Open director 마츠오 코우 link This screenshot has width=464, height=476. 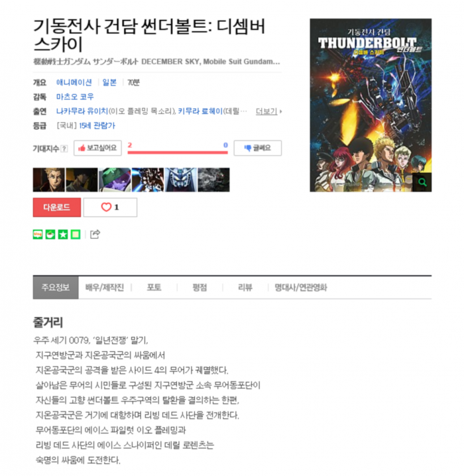pyautogui.click(x=75, y=97)
